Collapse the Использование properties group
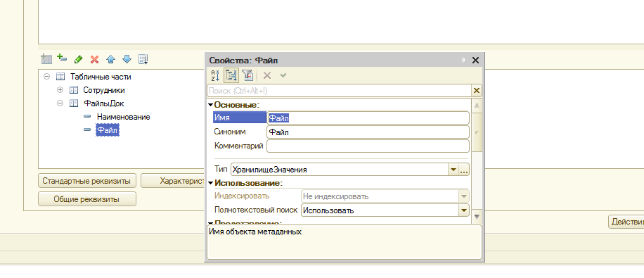This screenshot has width=644, height=278. 211,183
